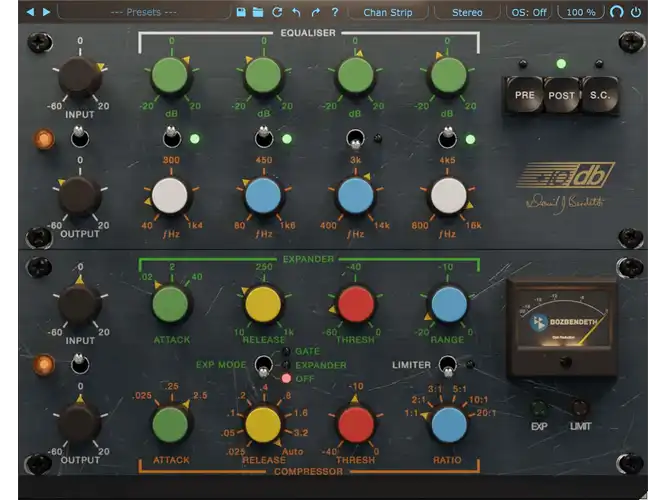
Task: Click the blue 80–1k6 frequency knob
Action: pos(263,196)
